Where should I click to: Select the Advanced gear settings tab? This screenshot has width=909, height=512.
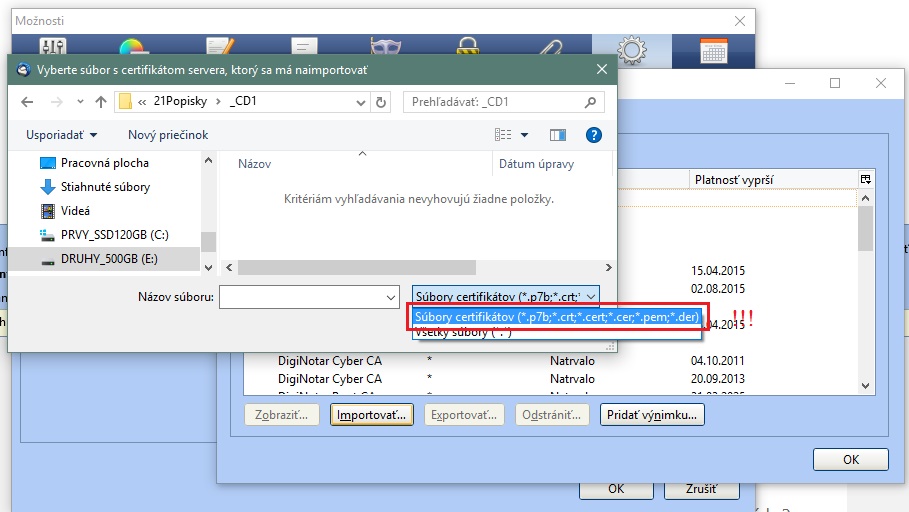coord(632,50)
